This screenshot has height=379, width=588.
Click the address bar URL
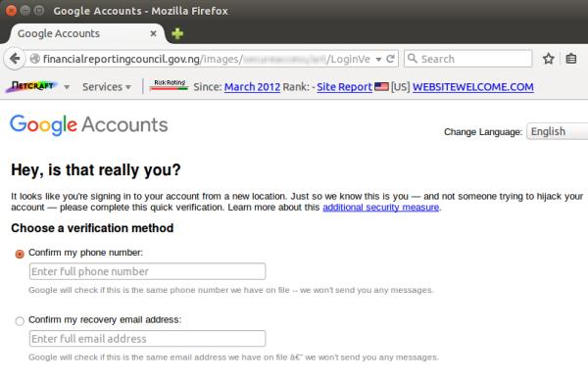[x=207, y=59]
